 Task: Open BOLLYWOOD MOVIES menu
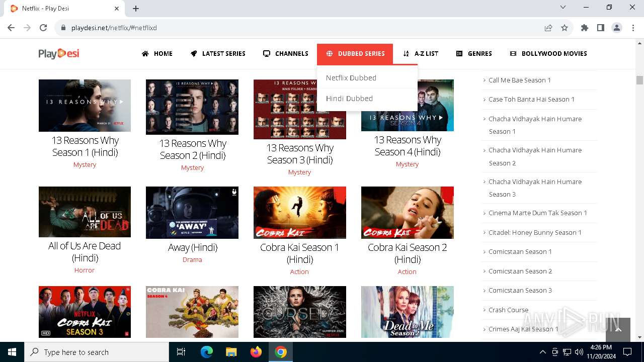548,54
